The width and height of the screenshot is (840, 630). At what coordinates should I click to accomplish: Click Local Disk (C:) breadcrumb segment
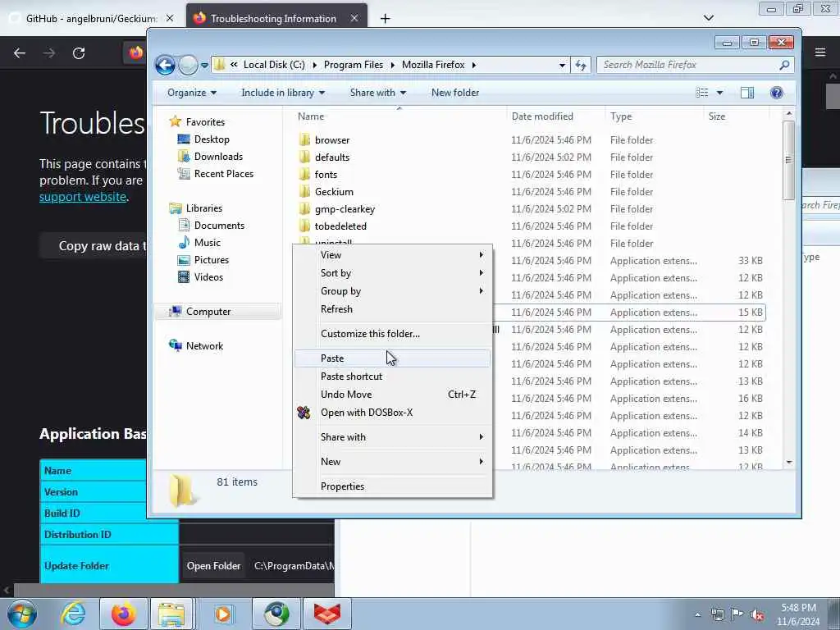point(274,65)
